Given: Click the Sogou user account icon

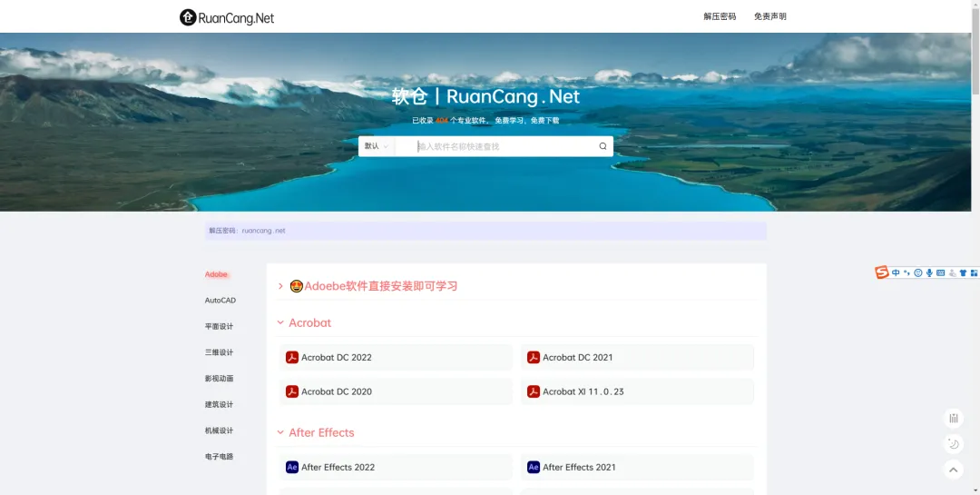Looking at the screenshot, I should 953,272.
